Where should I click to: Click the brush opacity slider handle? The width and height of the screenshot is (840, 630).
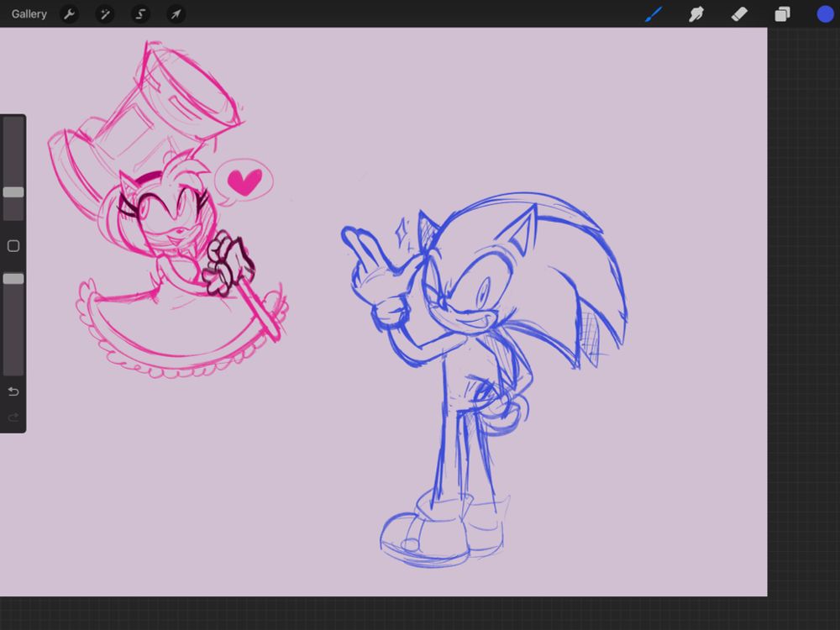(13, 279)
